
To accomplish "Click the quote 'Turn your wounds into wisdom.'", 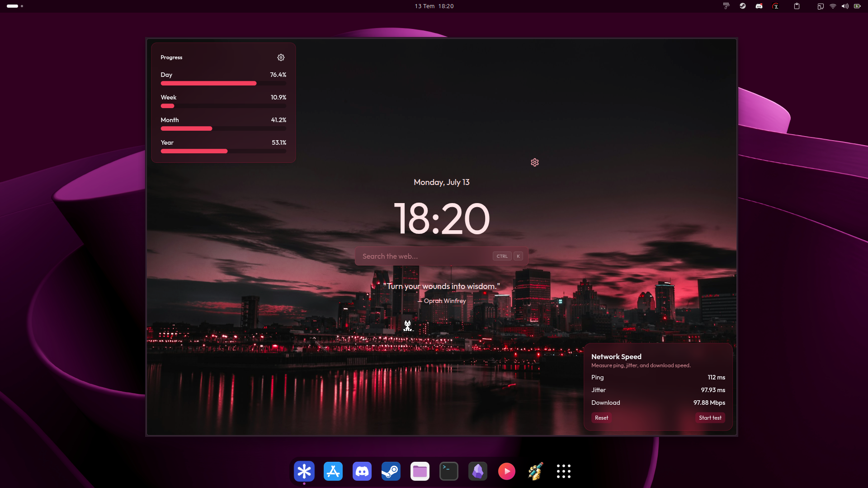I will 442,286.
